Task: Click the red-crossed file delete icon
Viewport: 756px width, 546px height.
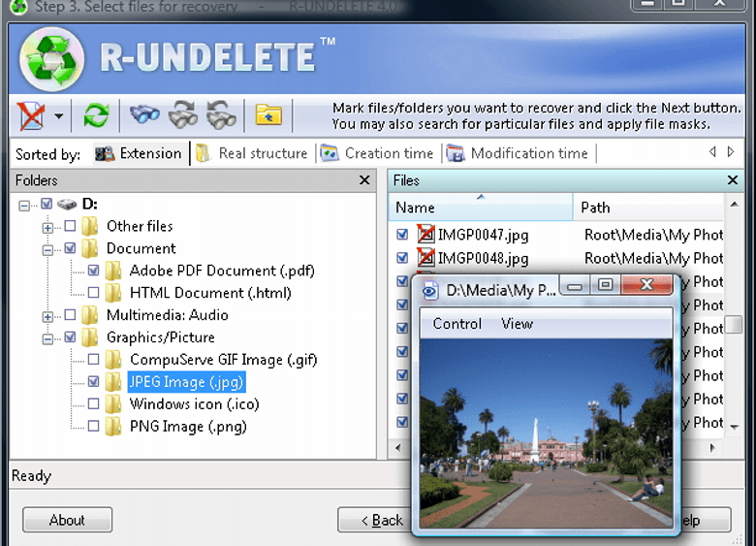Action: click(x=31, y=116)
